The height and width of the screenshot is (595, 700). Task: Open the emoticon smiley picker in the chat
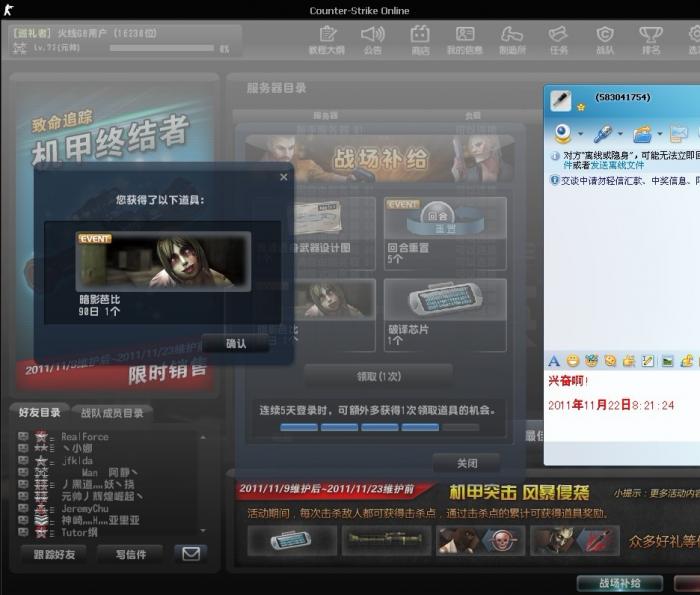click(573, 361)
